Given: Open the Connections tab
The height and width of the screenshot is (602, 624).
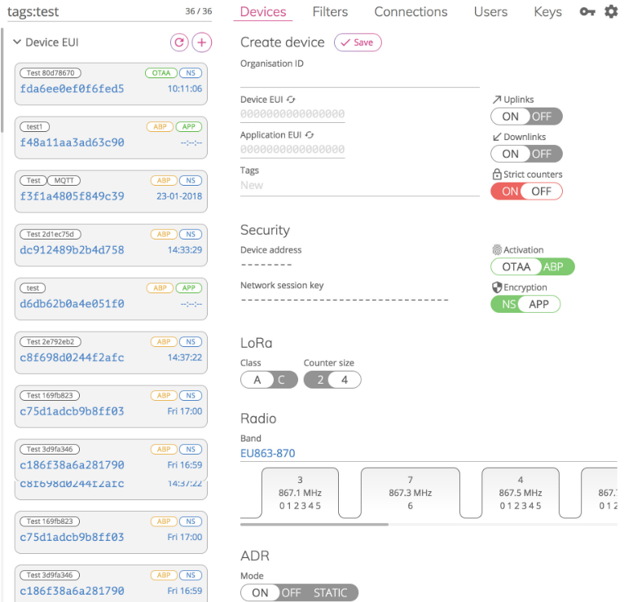Looking at the screenshot, I should tap(410, 12).
